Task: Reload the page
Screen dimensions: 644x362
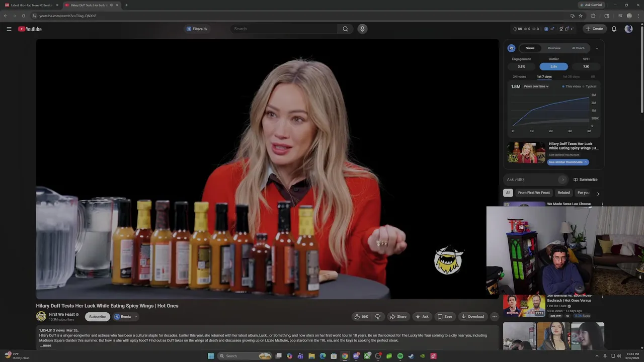Action: coord(23,16)
